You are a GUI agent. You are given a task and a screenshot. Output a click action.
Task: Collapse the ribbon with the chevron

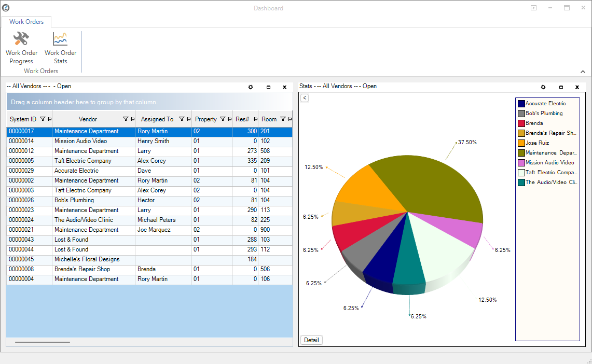click(x=583, y=71)
